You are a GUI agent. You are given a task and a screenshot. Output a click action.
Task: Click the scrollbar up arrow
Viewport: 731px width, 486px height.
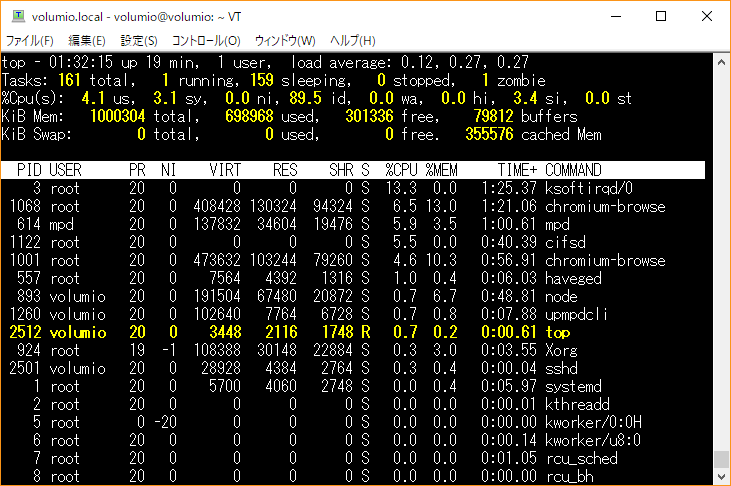(721, 62)
